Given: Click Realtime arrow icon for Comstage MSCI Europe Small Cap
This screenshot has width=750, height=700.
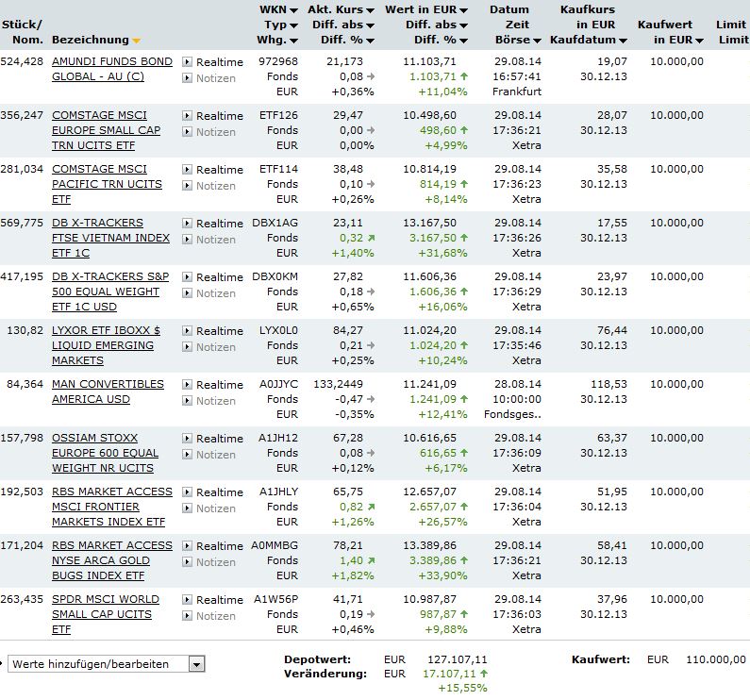Looking at the screenshot, I should coord(187,116).
